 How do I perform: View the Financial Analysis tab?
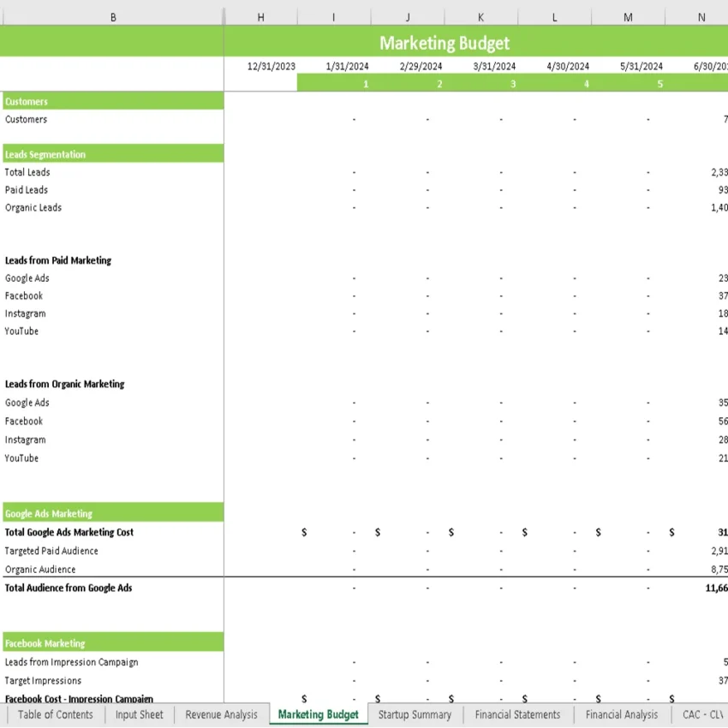[x=622, y=714]
